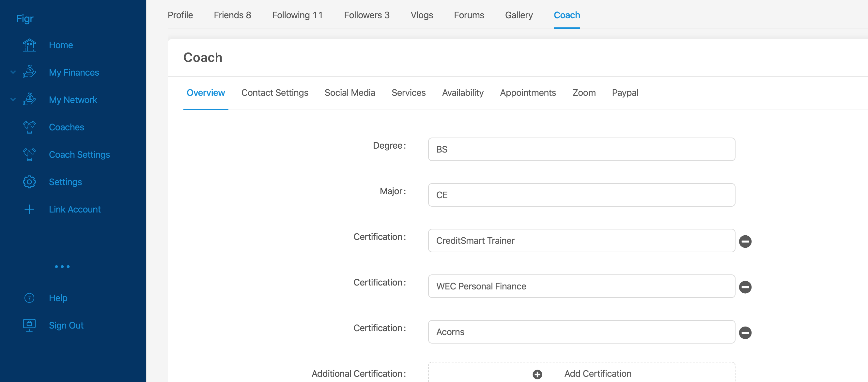Click the Settings gear icon in sidebar
The image size is (868, 382).
pyautogui.click(x=29, y=182)
